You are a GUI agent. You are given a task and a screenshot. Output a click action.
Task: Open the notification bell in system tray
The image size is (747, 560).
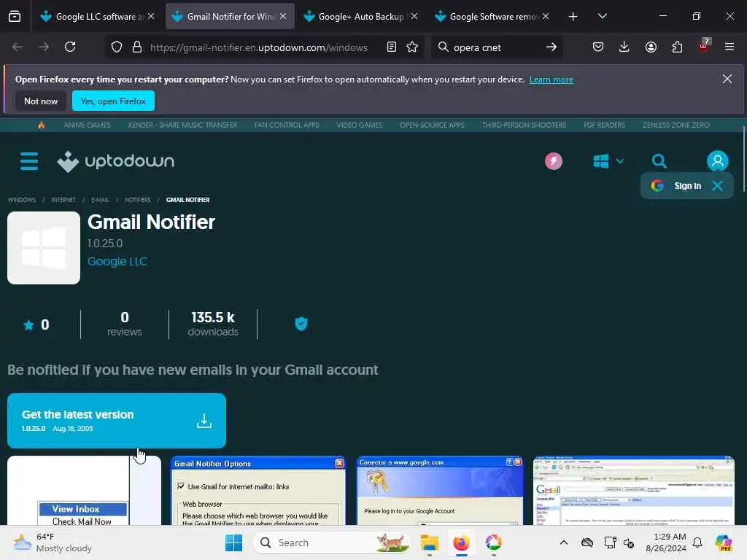(x=697, y=542)
